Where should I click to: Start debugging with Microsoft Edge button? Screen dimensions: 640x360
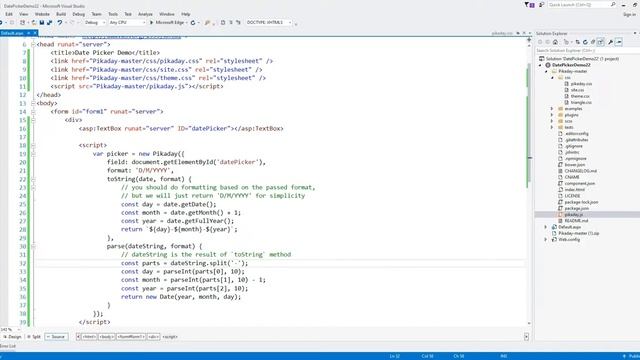[167, 22]
